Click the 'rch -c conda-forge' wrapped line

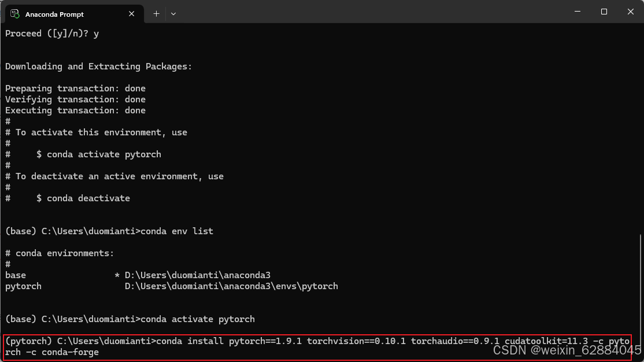(x=52, y=353)
